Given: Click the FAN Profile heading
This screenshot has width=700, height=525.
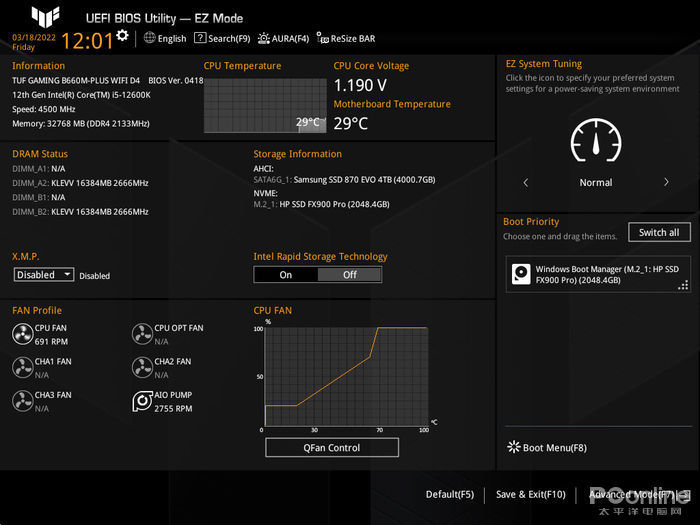Looking at the screenshot, I should [37, 310].
